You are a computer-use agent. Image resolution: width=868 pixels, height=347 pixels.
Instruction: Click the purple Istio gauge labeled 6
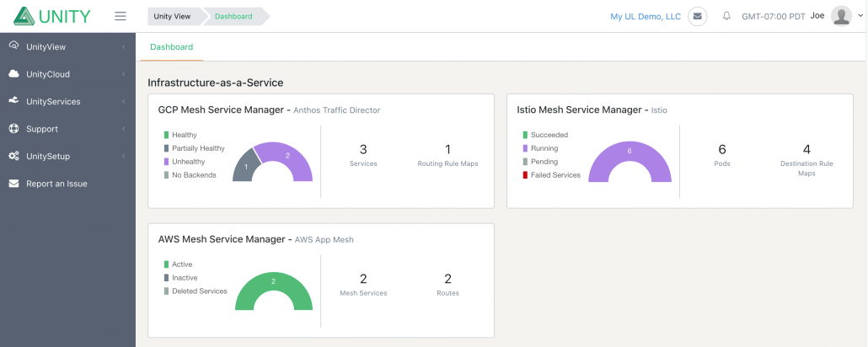[630, 152]
